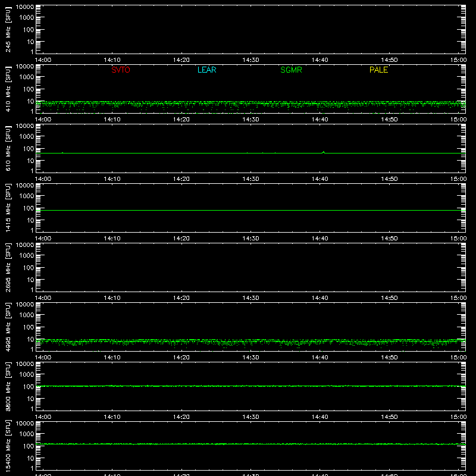Click the 1000 y-axis value of the 410 MHz panel
Screen dimensions: 476x476
coord(27,77)
